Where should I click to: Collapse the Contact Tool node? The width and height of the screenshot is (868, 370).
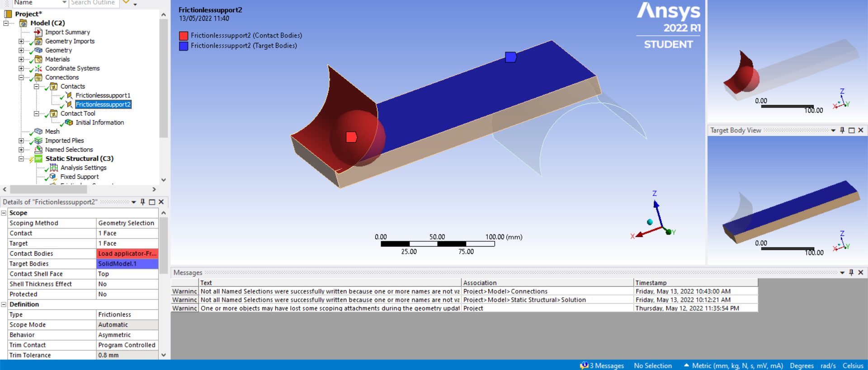coord(37,113)
